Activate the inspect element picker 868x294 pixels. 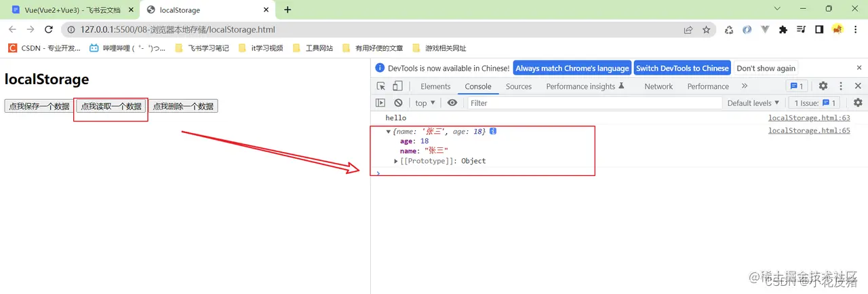[x=381, y=86]
